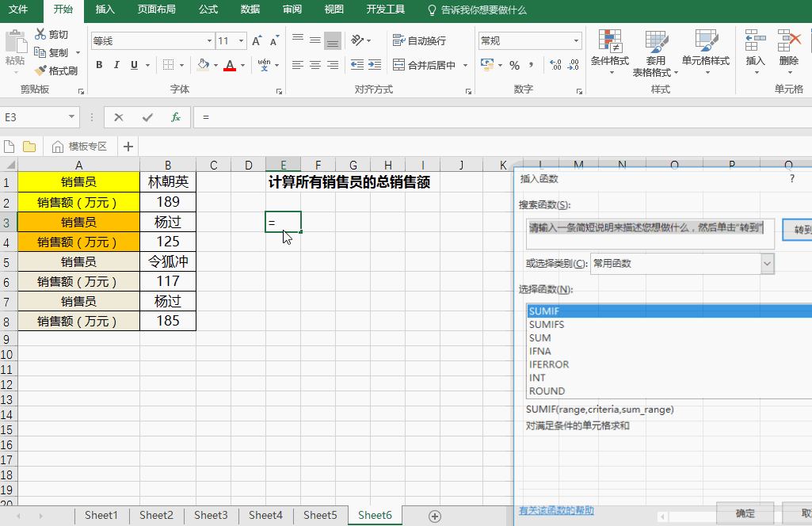This screenshot has width=812, height=526.
Task: Click the Format Painter (格式刷) icon
Action: [41, 71]
